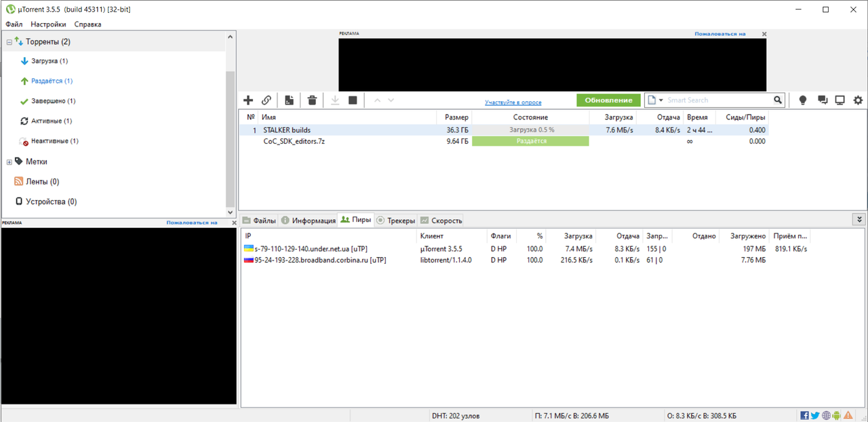Open the Файл menu
This screenshot has height=422, width=868.
14,24
